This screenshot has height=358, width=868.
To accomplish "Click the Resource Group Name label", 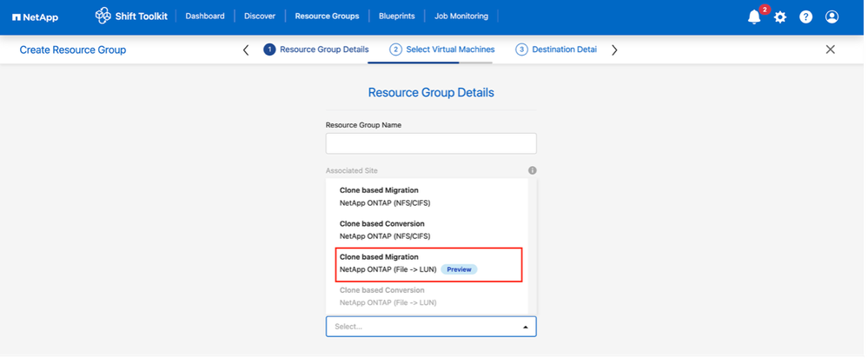I will click(363, 125).
